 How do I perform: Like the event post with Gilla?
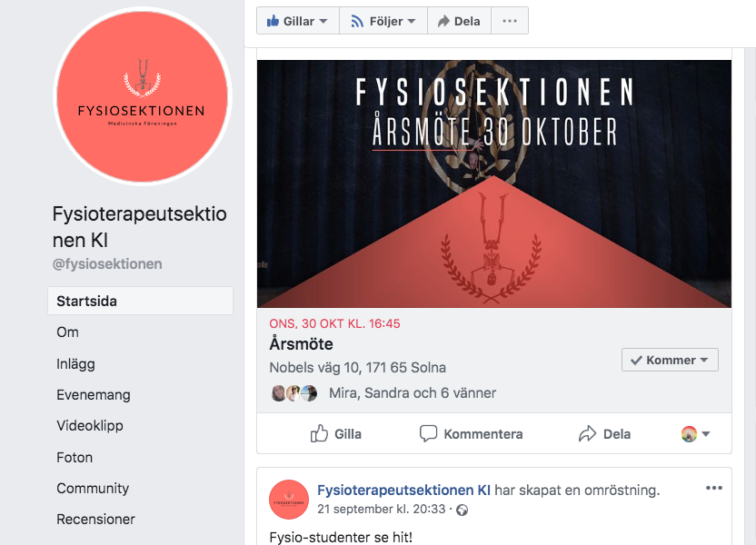click(336, 433)
